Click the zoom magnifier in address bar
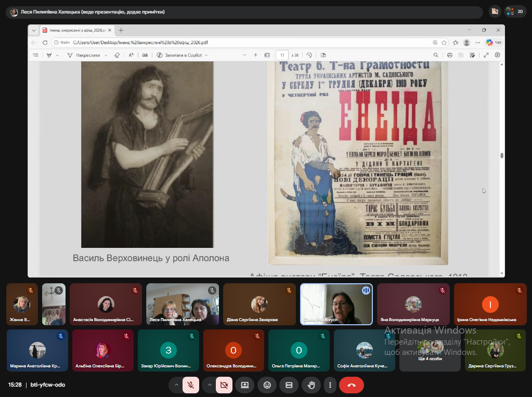Image resolution: width=532 pixels, height=397 pixels. 435,43
